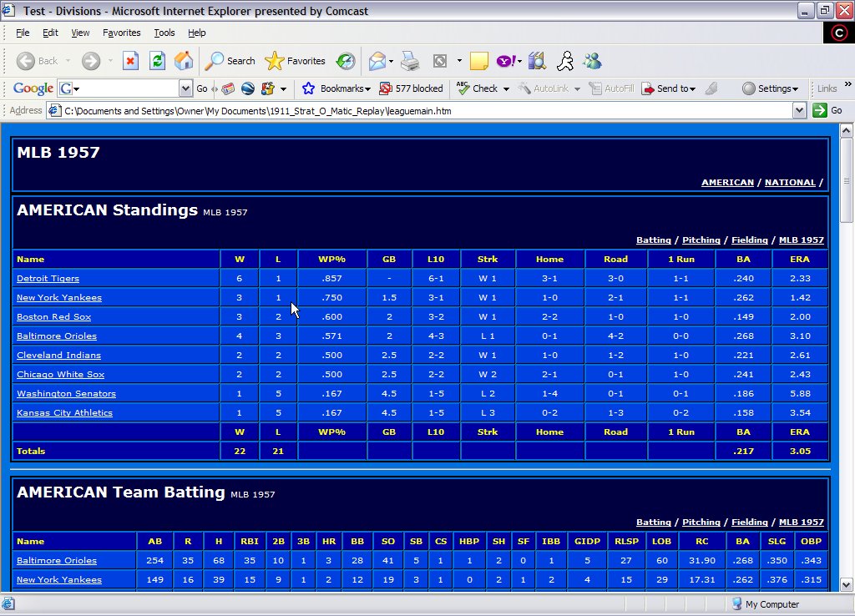Open the Help menu
This screenshot has width=855, height=616.
pyautogui.click(x=197, y=33)
